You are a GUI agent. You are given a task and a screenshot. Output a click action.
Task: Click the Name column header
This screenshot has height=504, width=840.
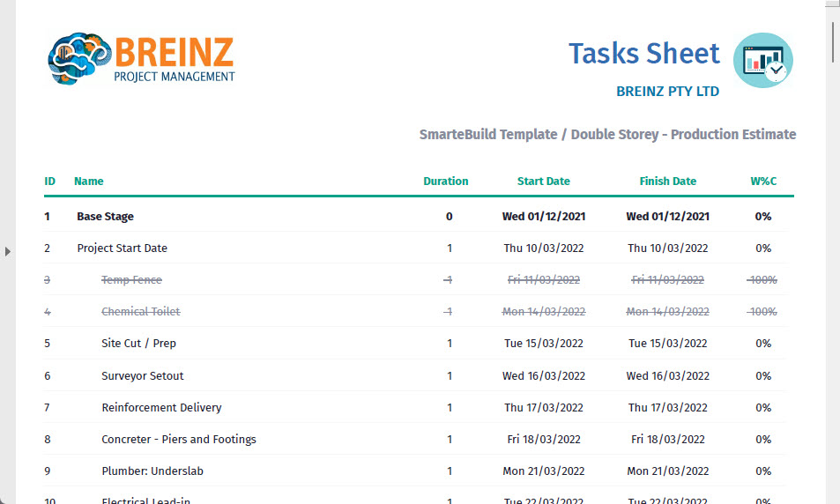click(88, 182)
